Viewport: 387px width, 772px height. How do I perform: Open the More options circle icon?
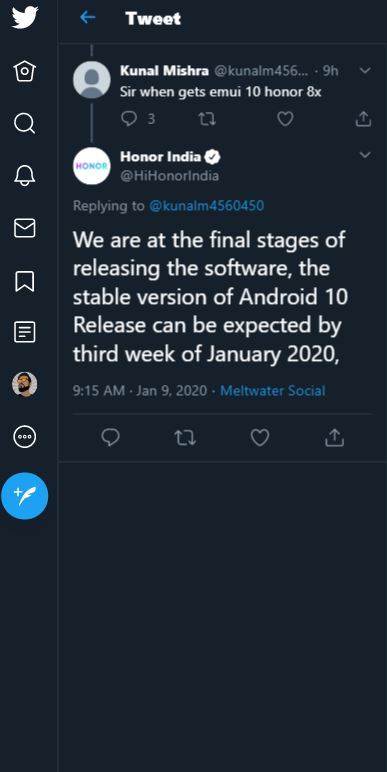(25, 436)
